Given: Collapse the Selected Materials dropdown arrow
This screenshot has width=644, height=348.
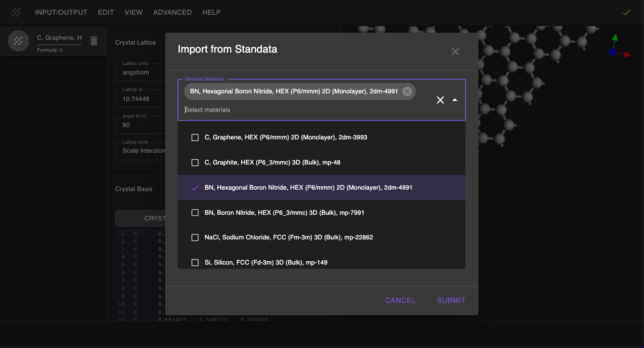Looking at the screenshot, I should pyautogui.click(x=455, y=100).
